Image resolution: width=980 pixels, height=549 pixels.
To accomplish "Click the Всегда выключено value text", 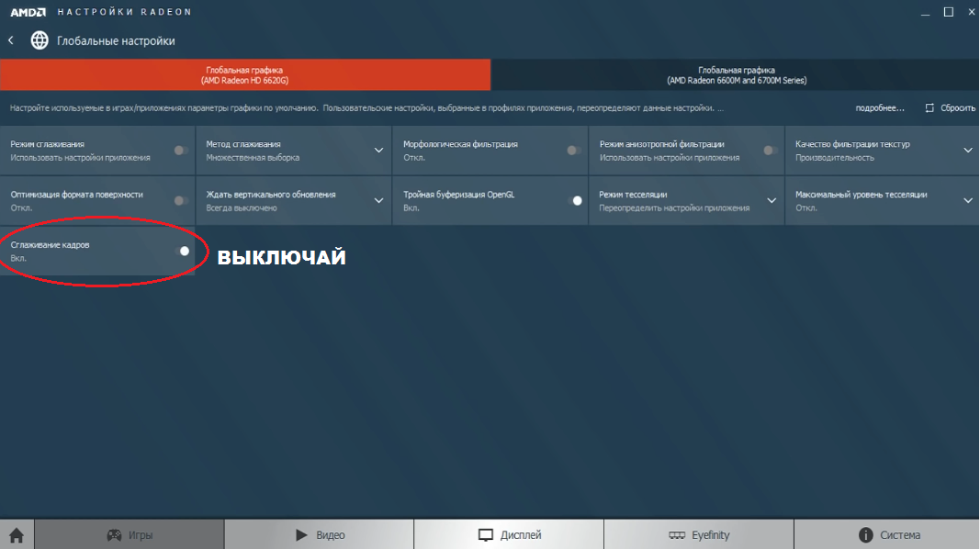I will [x=242, y=208].
